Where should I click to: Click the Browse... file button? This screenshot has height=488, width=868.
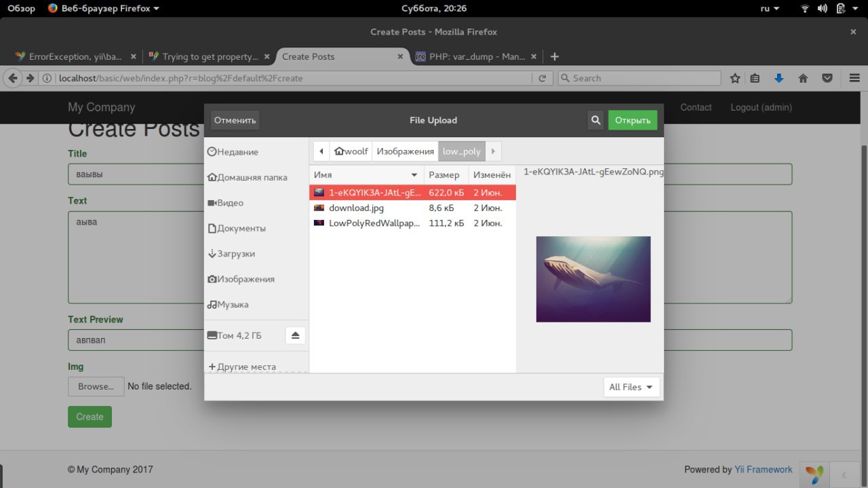96,386
